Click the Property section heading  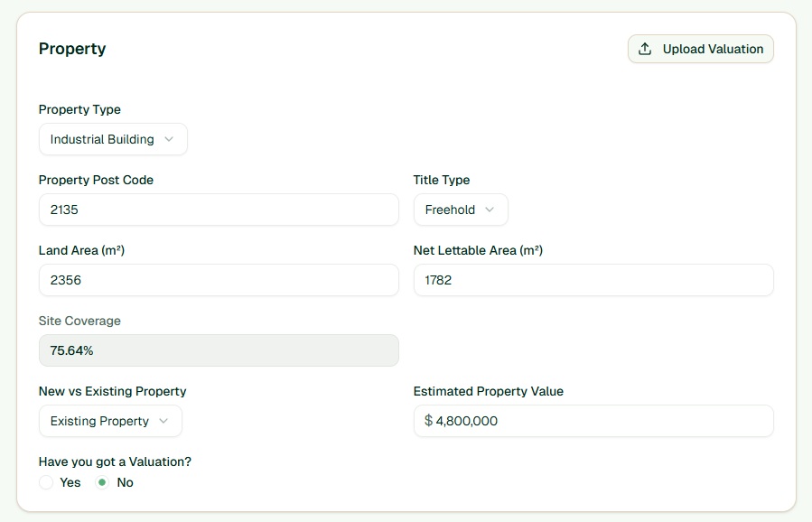tap(72, 49)
